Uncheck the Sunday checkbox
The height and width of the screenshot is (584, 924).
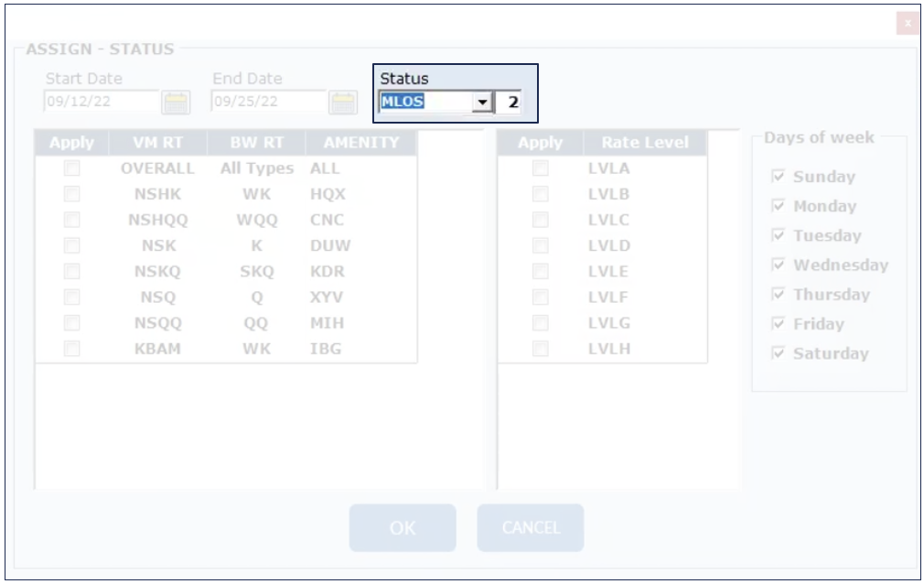779,177
